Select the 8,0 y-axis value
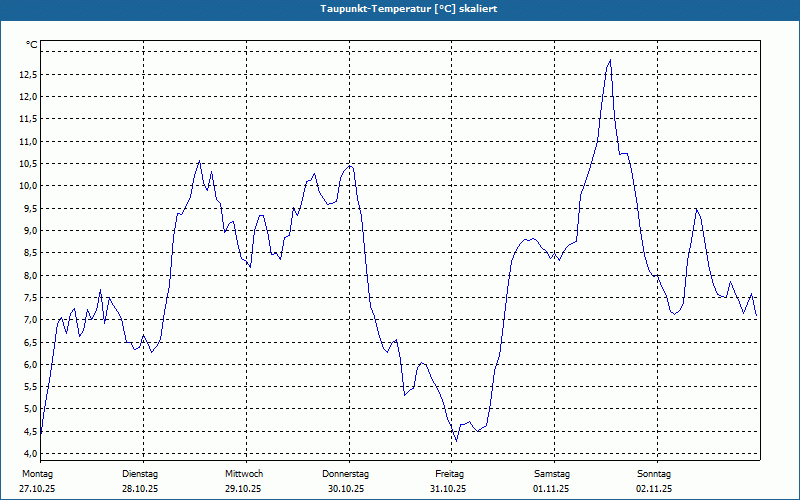 [x=30, y=276]
